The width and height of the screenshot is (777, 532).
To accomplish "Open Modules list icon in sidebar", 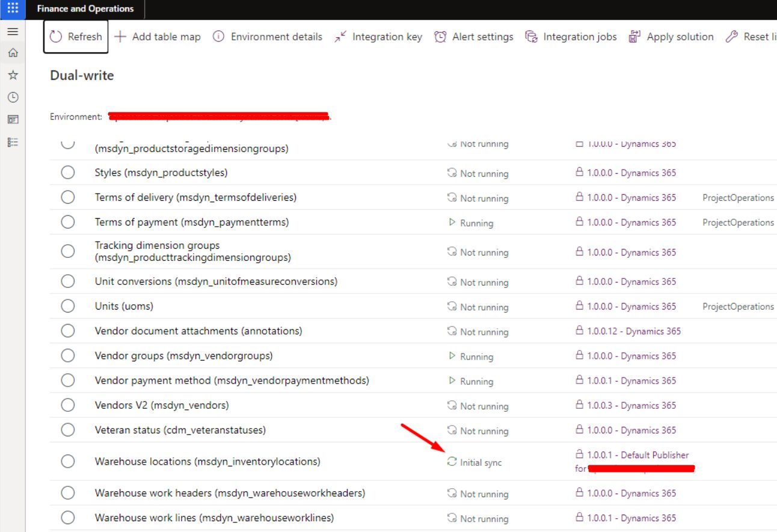I will point(13,142).
